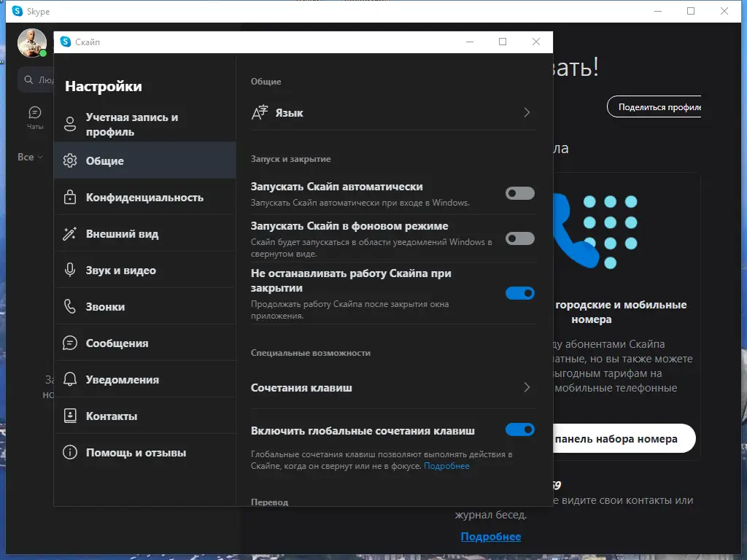The height and width of the screenshot is (560, 747).
Task: Click the 'Перевод' section header
Action: 270,502
